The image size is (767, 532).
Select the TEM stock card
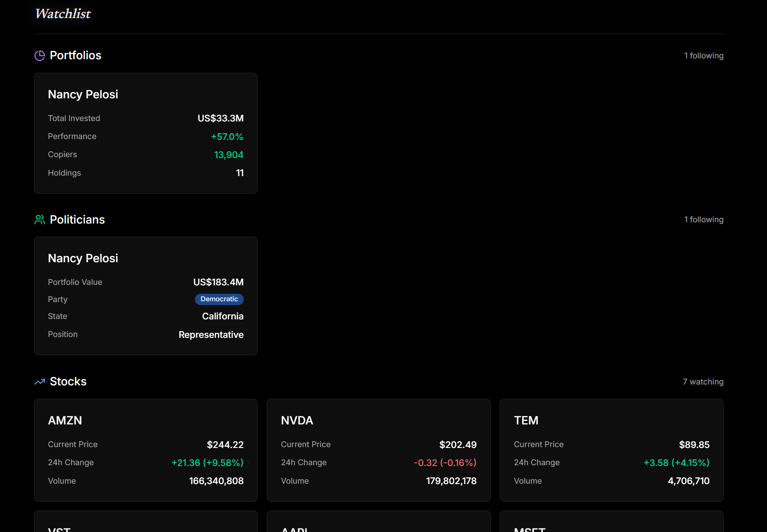[611, 450]
